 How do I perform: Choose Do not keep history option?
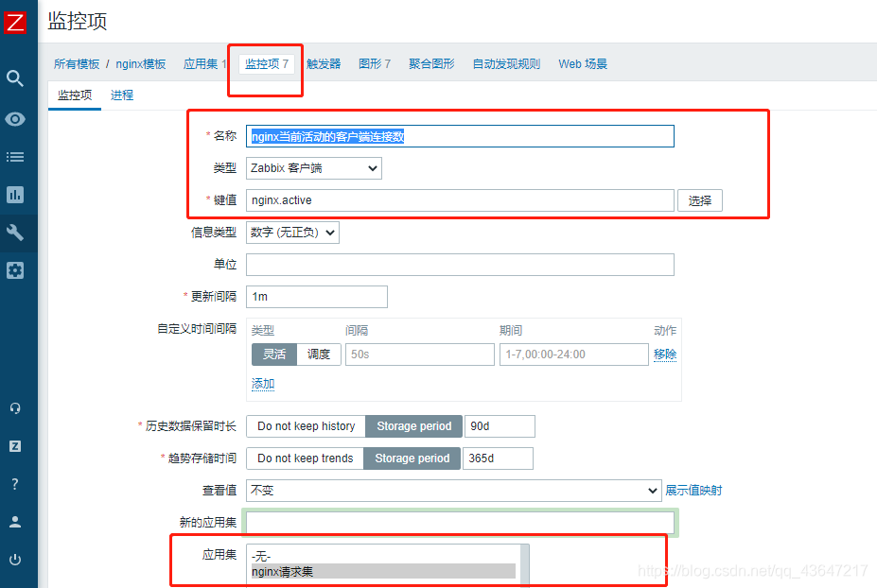coord(306,426)
